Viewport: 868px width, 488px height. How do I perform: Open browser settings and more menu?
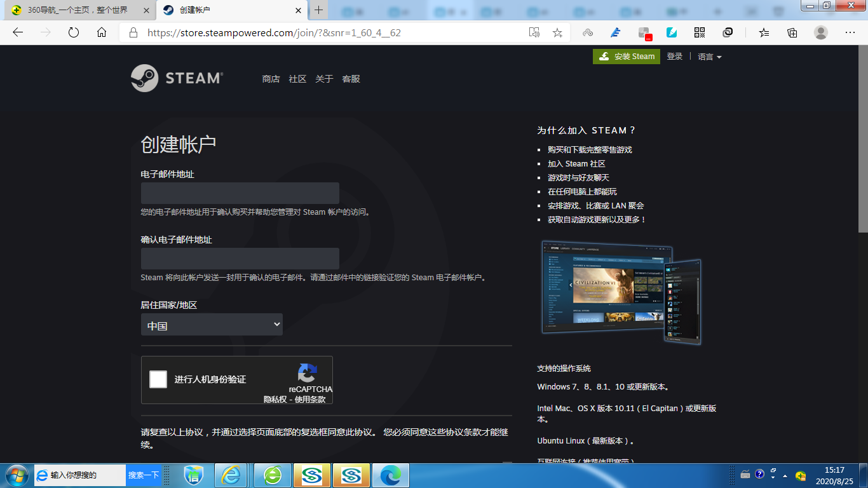(850, 32)
